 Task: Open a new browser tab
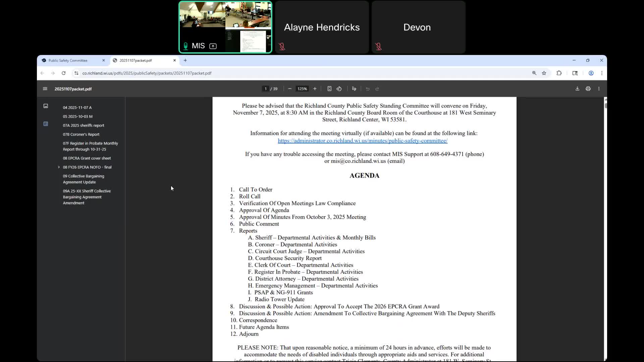(185, 60)
